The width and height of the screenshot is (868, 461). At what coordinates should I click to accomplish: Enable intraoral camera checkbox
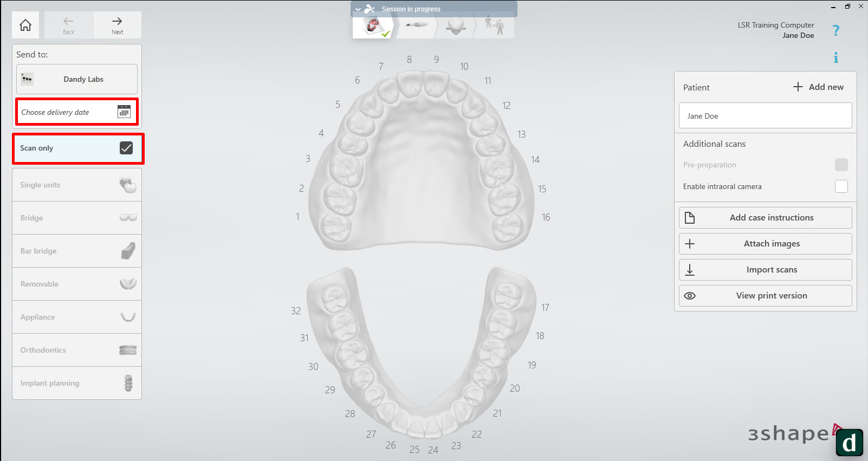click(841, 186)
